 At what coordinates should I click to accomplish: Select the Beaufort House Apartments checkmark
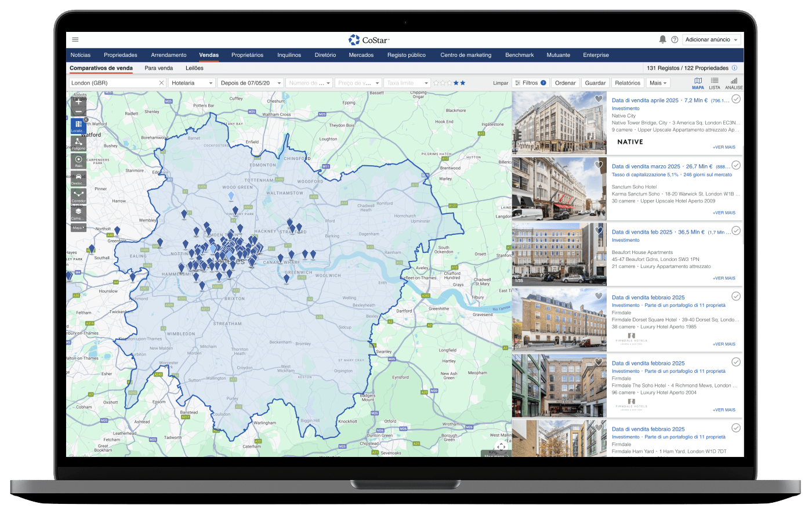pos(735,231)
